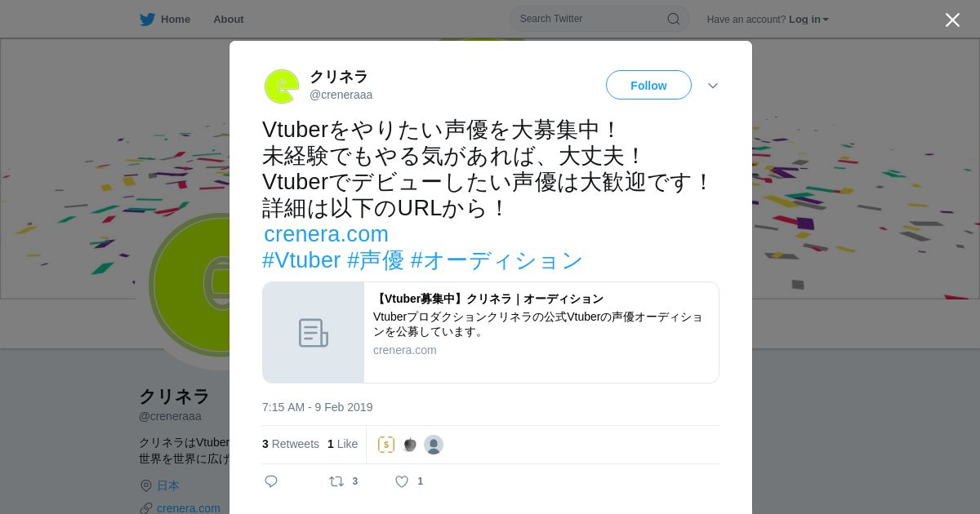Click the first liker avatar with the dollar sign

click(386, 445)
